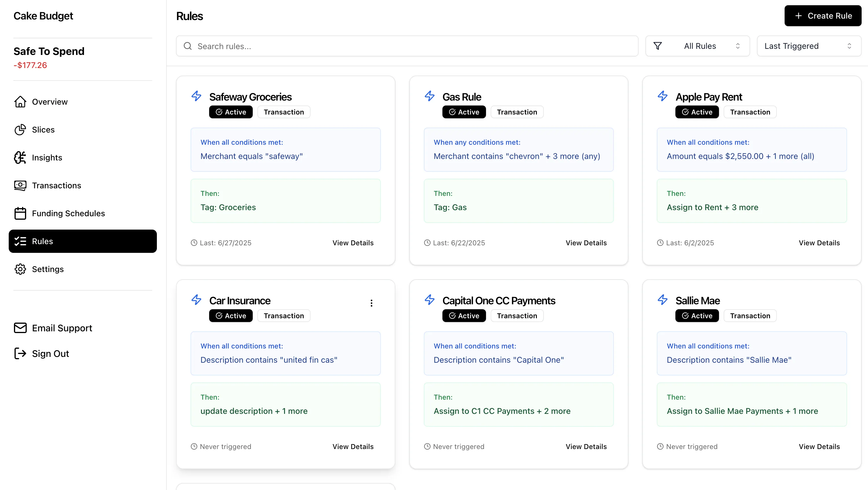
Task: Click the lightning icon on Sallie Mae
Action: pyautogui.click(x=662, y=300)
